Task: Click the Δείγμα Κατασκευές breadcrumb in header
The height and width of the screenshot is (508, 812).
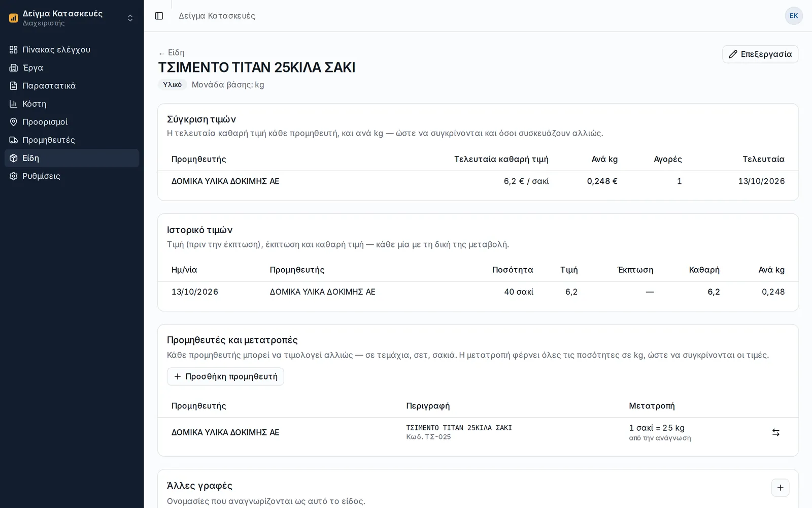Action: click(x=217, y=16)
